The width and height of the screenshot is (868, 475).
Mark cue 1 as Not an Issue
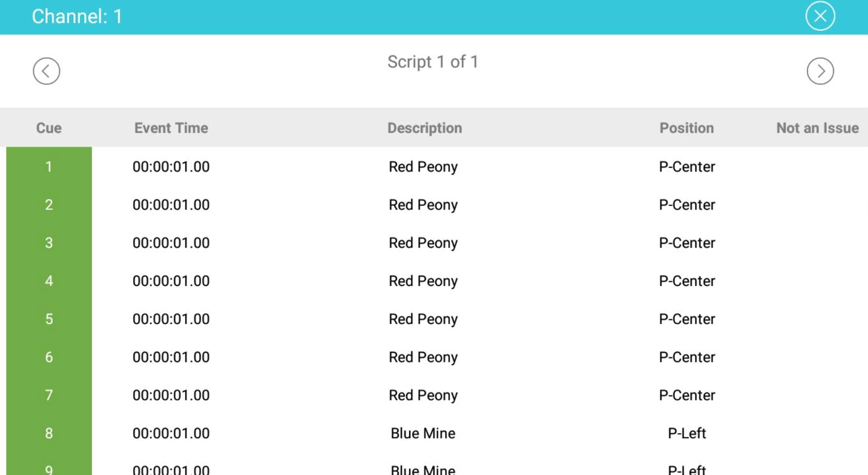coord(817,167)
